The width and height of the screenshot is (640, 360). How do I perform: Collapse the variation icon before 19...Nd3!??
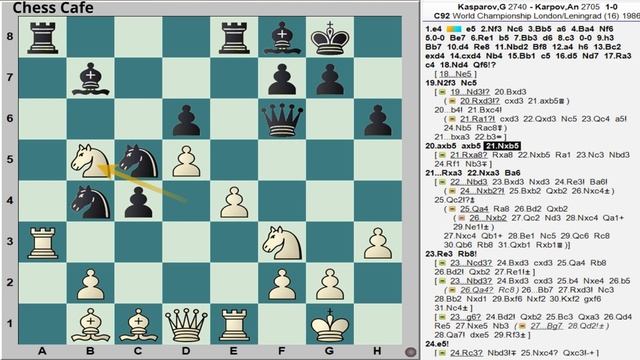tap(442, 92)
